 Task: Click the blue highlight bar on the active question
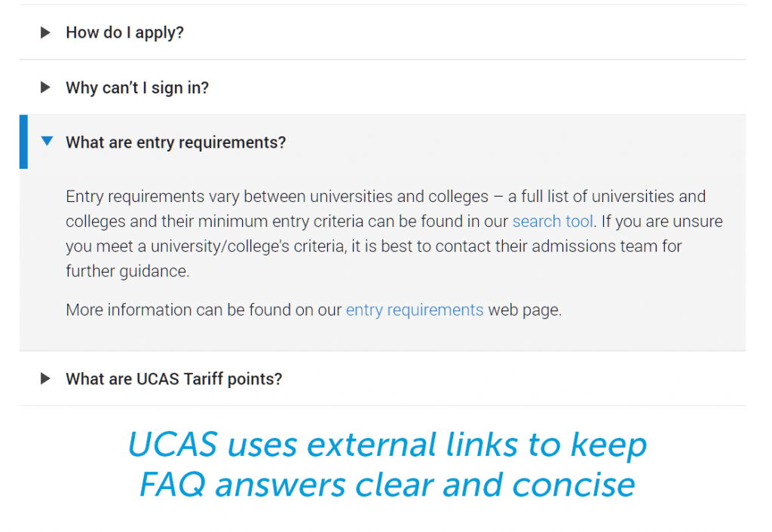tap(22, 142)
